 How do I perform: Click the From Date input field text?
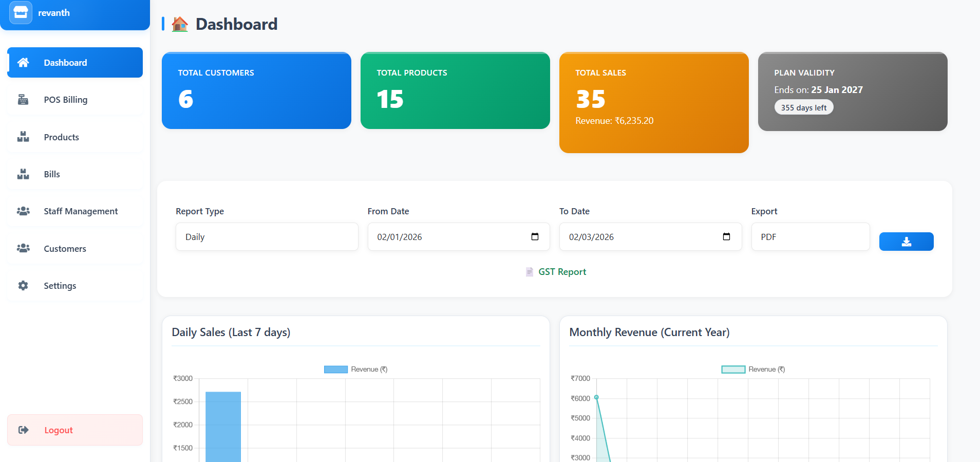400,237
